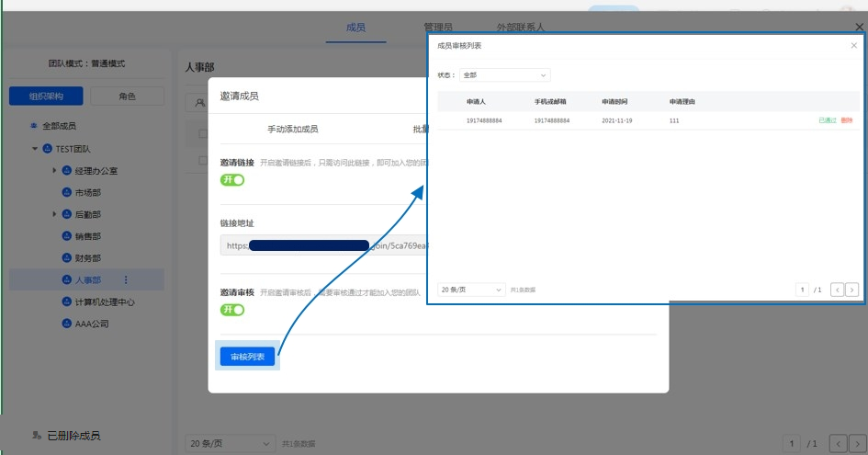
Task: Collapse the TEST团队 tree node
Action: pos(35,148)
